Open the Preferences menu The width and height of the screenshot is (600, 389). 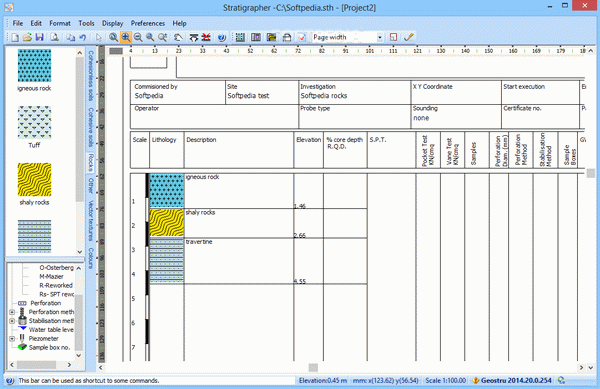[x=147, y=23]
